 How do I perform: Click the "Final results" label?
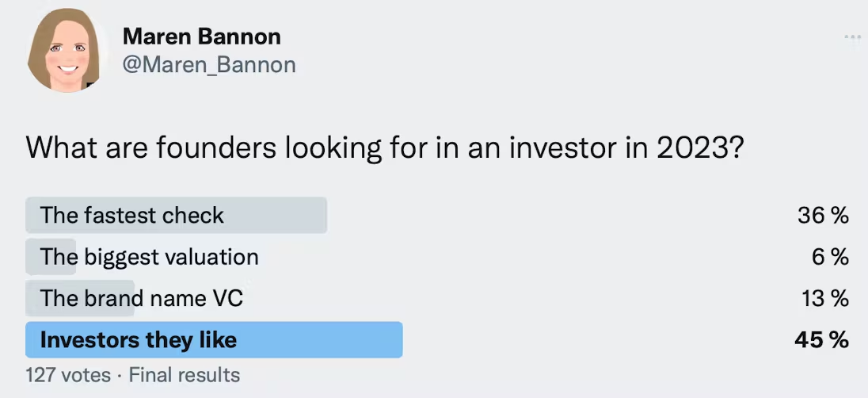pos(184,374)
